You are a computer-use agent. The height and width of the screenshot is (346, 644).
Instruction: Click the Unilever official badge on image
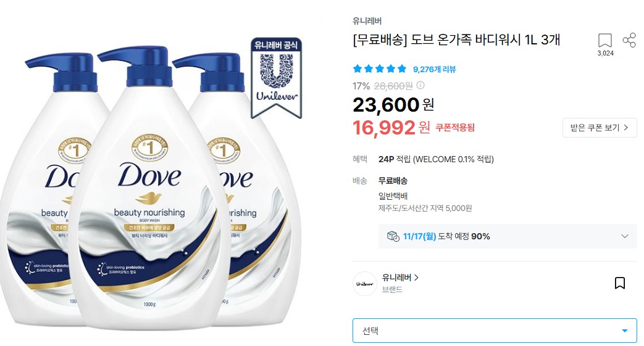point(276,78)
